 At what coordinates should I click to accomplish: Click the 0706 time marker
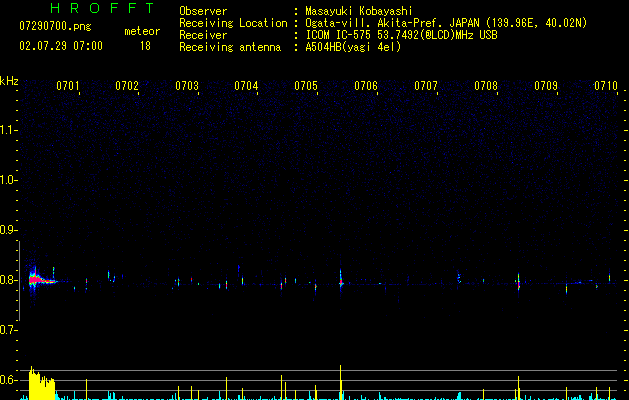tap(366, 85)
